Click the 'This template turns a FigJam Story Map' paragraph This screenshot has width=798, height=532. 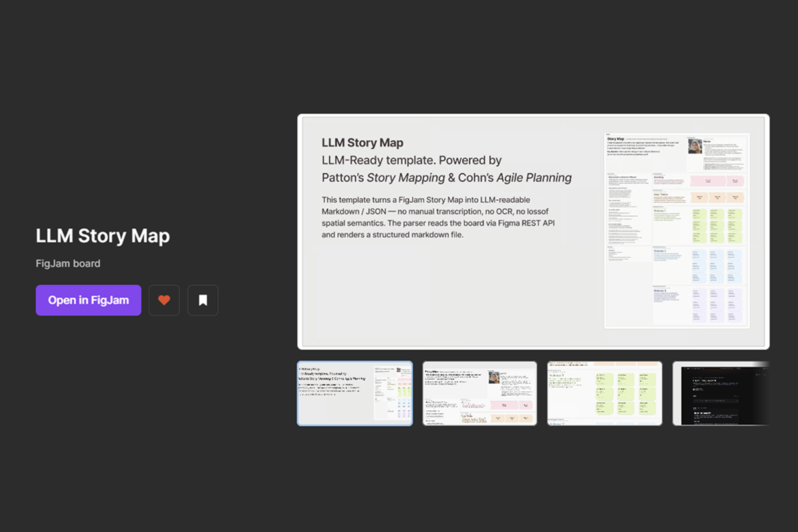coord(438,217)
